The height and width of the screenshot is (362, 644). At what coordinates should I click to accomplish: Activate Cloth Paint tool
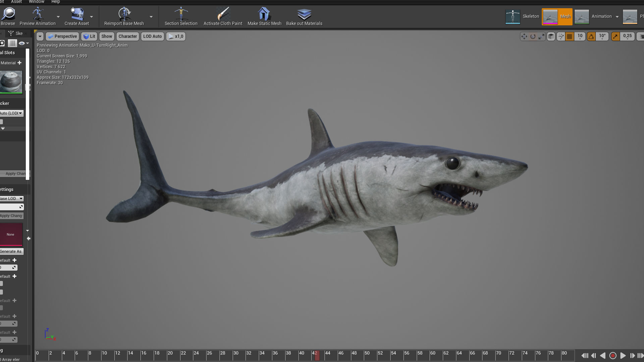tap(223, 14)
